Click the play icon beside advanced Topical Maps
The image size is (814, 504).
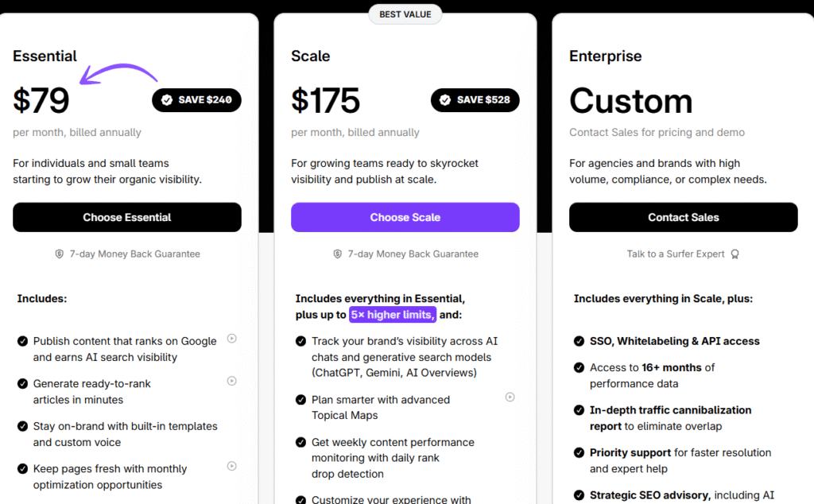(x=510, y=397)
